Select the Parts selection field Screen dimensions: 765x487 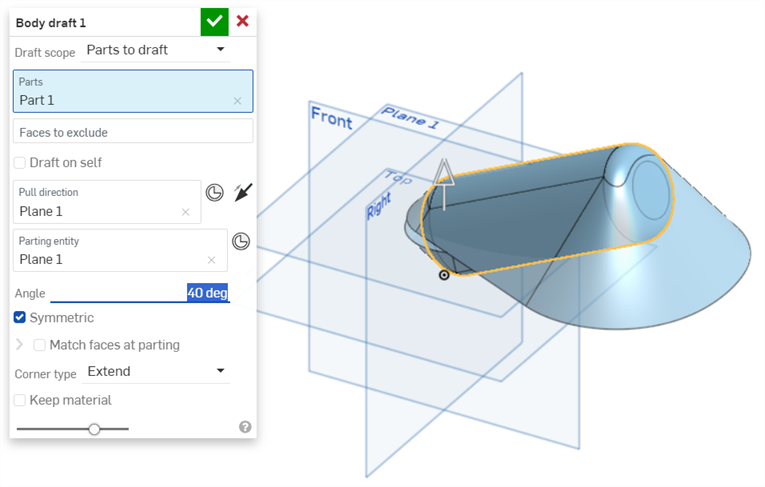[x=133, y=91]
